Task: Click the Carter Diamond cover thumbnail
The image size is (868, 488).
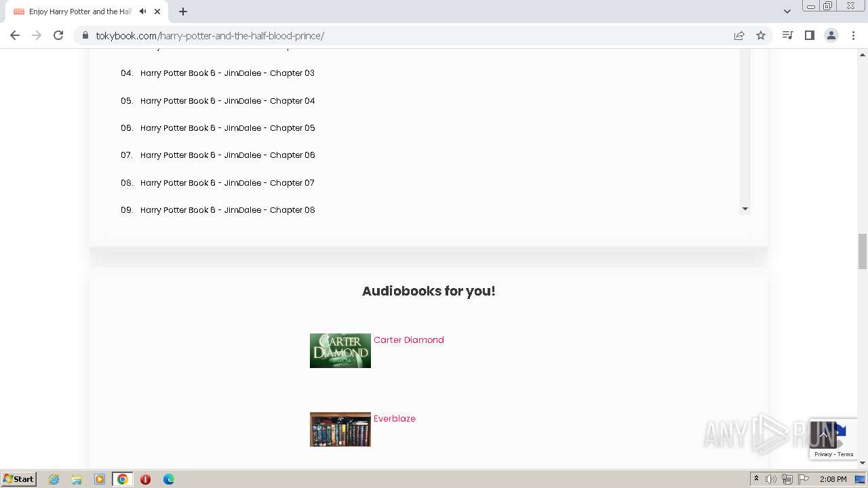Action: coord(340,350)
